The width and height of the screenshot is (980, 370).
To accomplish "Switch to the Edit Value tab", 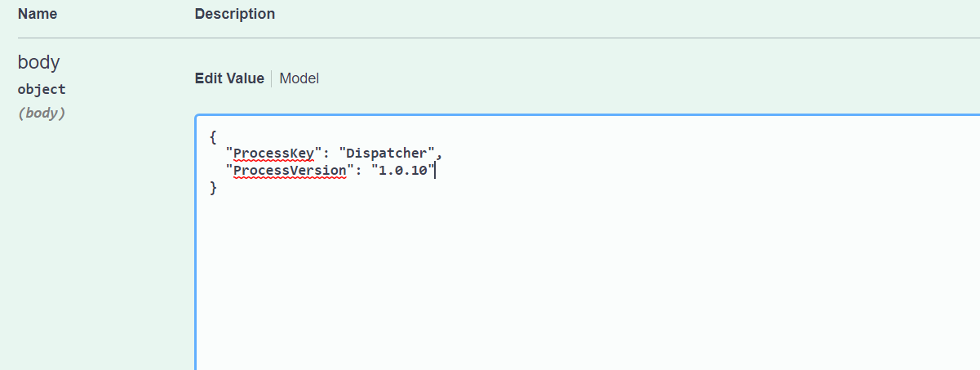I will 229,78.
